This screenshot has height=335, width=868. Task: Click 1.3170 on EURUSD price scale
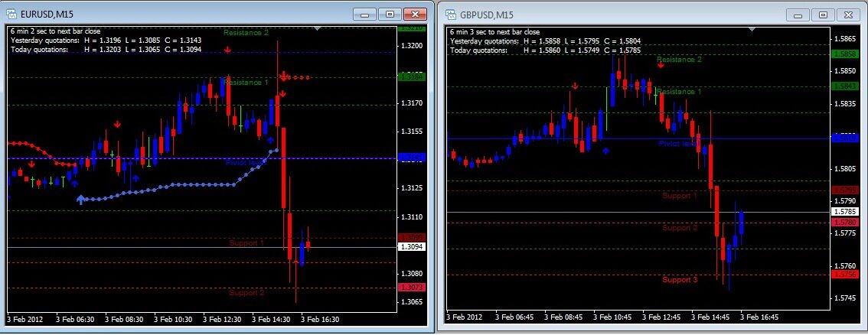412,102
